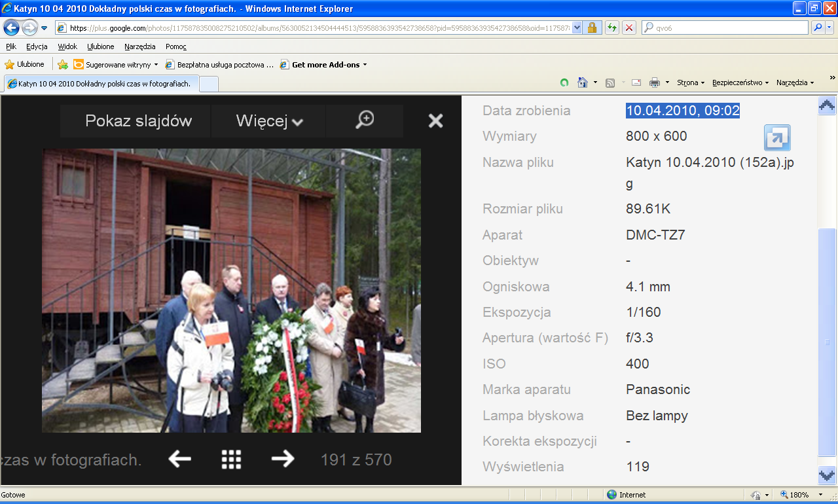
Task: Click the green circular add-on icon
Action: (x=564, y=82)
